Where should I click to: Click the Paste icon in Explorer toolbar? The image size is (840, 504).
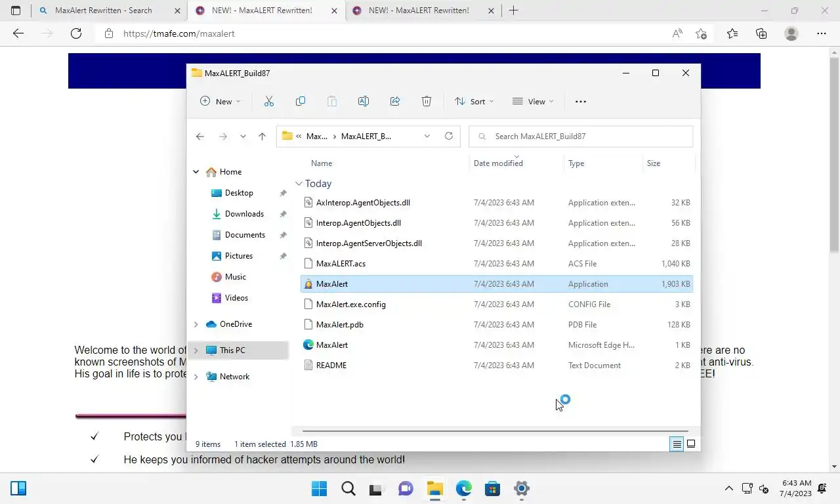332,101
